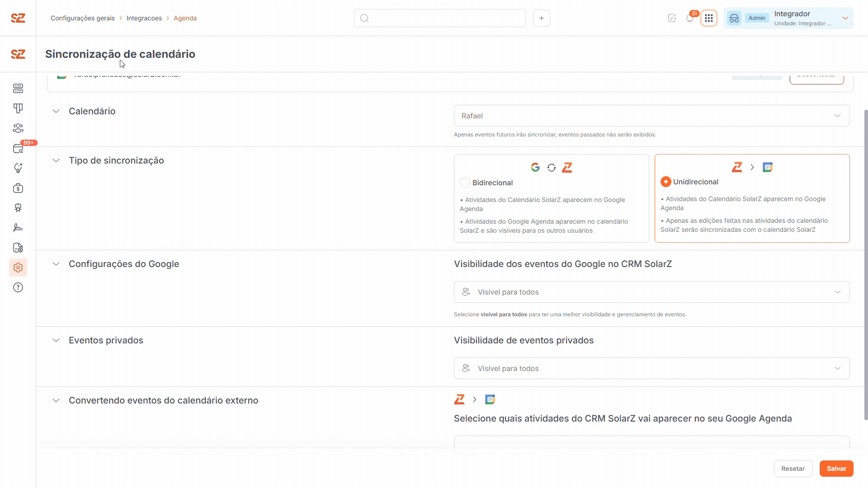868x488 pixels.
Task: Click the SolarZ logo in Bidirecional card
Action: click(x=567, y=168)
